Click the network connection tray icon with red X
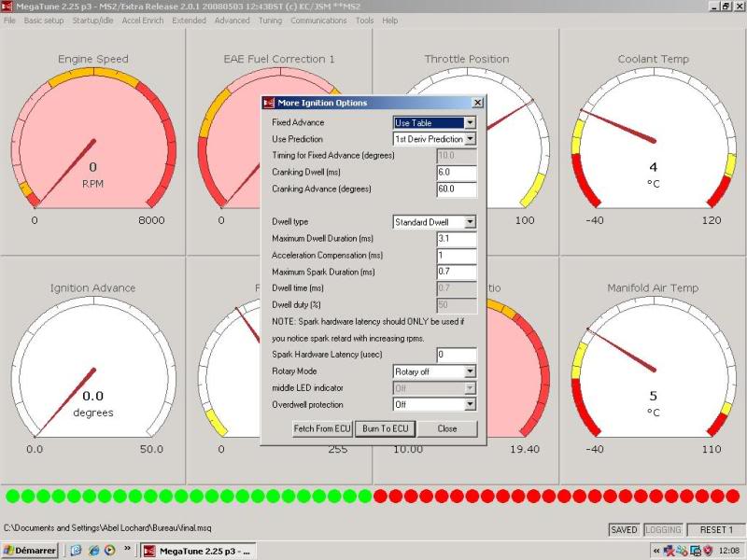This screenshot has width=747, height=560. 669,551
